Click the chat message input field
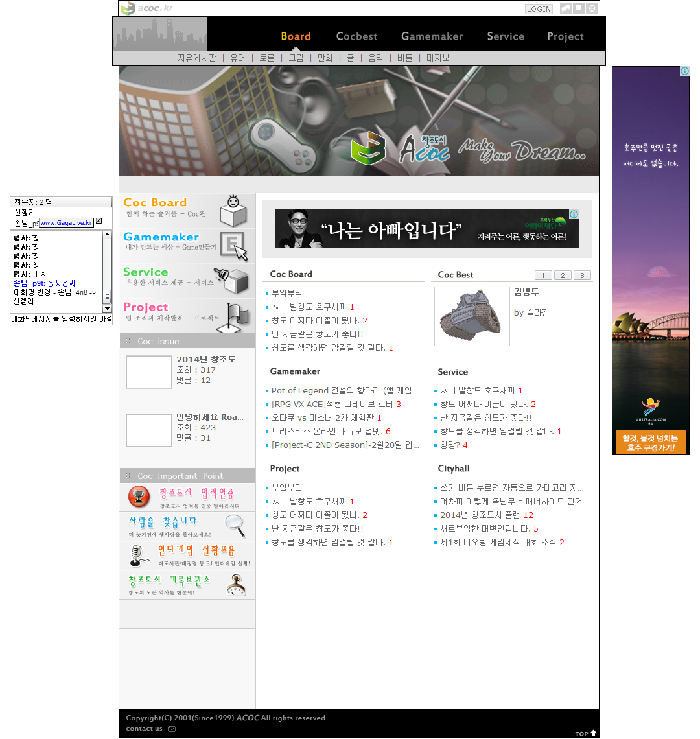The width and height of the screenshot is (700, 739). tap(71, 319)
